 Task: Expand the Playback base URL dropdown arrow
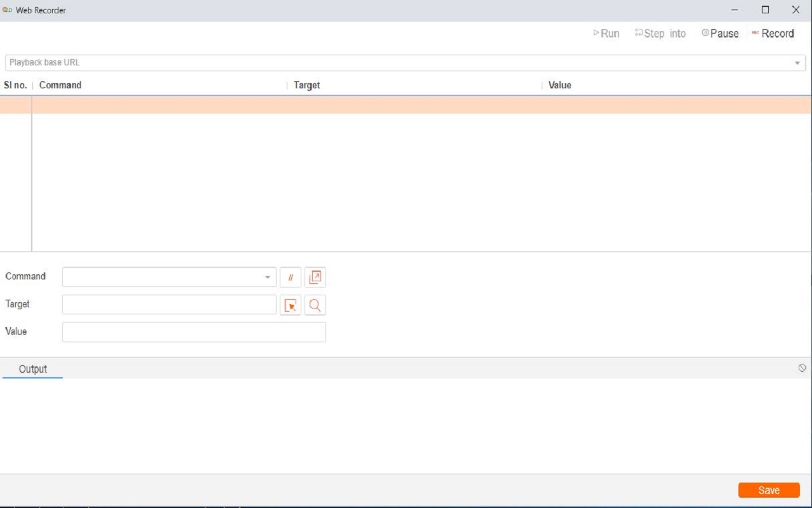[x=797, y=63]
